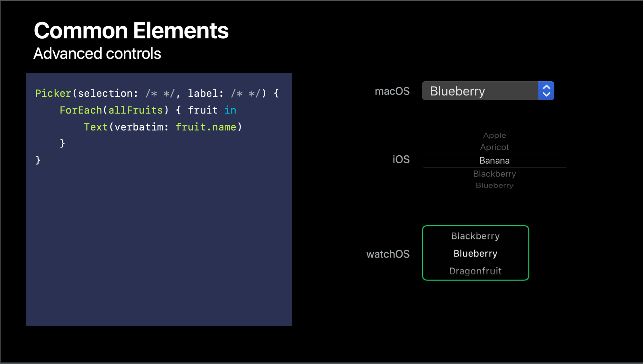643x364 pixels.
Task: Select Blackberry in the watchOS picker
Action: tap(475, 236)
